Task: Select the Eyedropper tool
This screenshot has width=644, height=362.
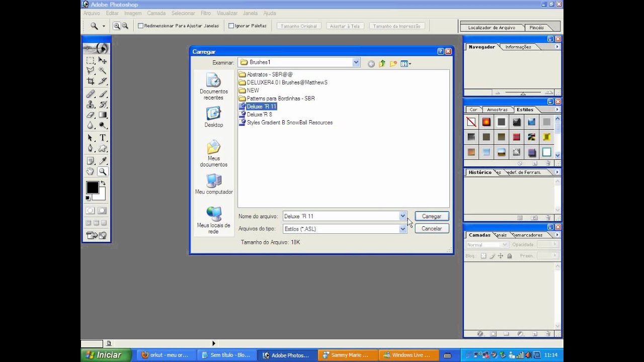Action: coord(103,161)
